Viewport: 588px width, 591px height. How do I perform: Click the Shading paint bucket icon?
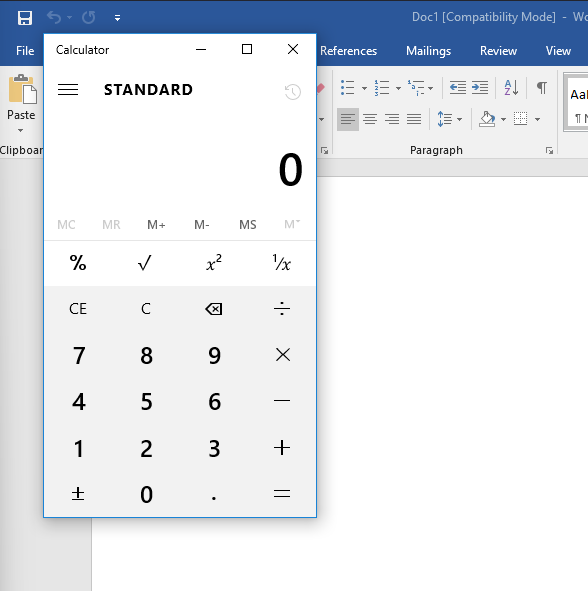[x=487, y=119]
